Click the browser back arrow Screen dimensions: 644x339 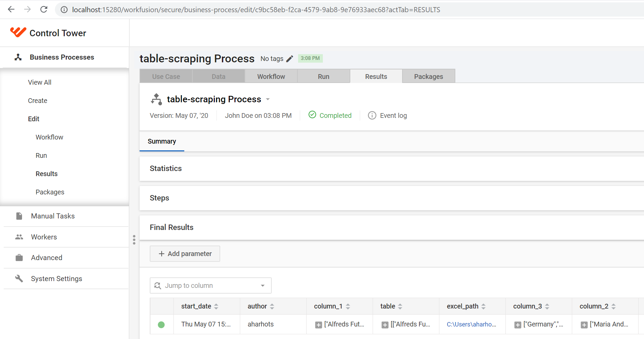pos(11,9)
